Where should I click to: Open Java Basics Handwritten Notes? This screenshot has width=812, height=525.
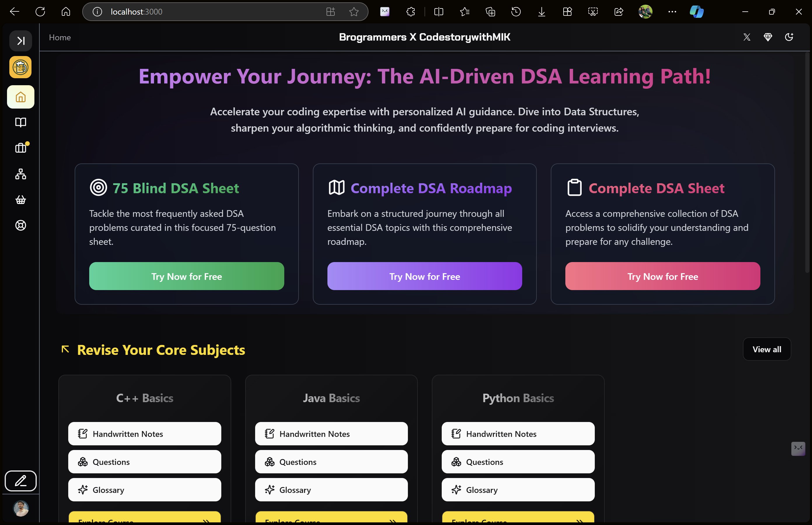tap(331, 434)
